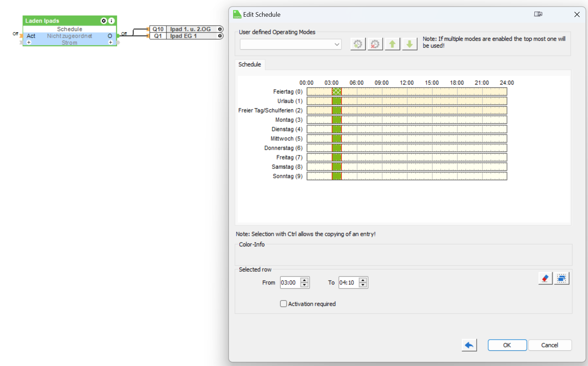Open the User defined Operating Modes dropdown

click(x=291, y=44)
